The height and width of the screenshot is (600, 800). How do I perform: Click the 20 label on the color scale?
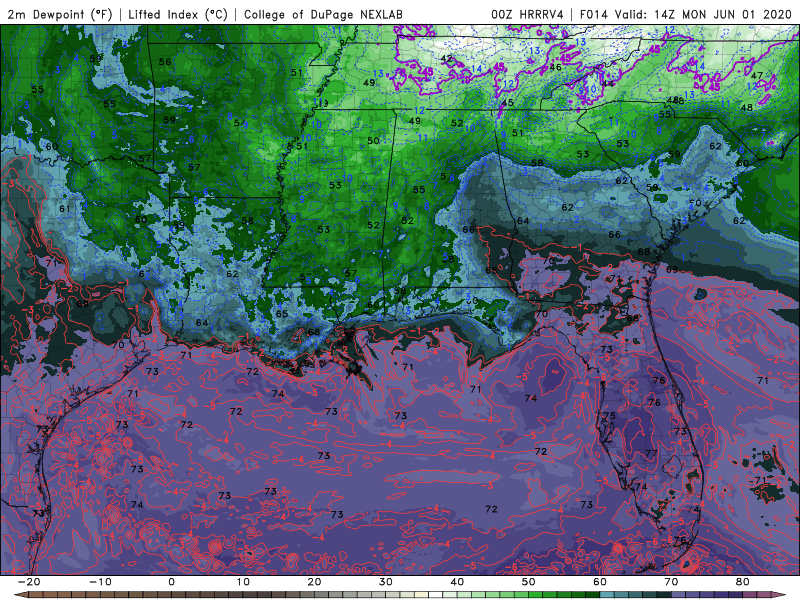click(x=314, y=582)
